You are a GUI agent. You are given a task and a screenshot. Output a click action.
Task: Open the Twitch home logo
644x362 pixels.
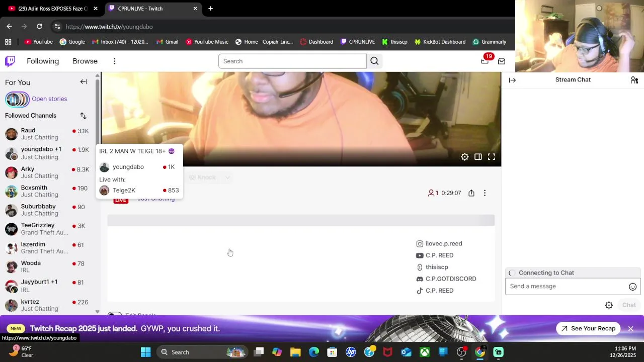(10, 61)
